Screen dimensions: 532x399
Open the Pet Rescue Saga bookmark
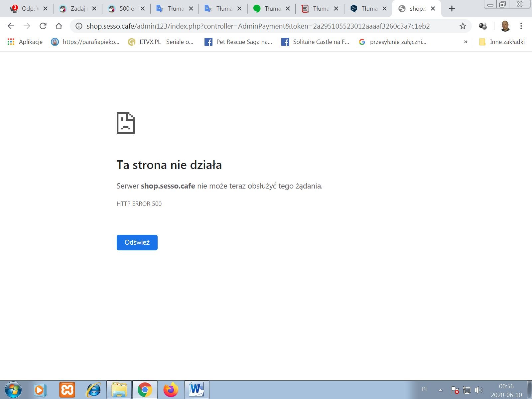tap(238, 42)
